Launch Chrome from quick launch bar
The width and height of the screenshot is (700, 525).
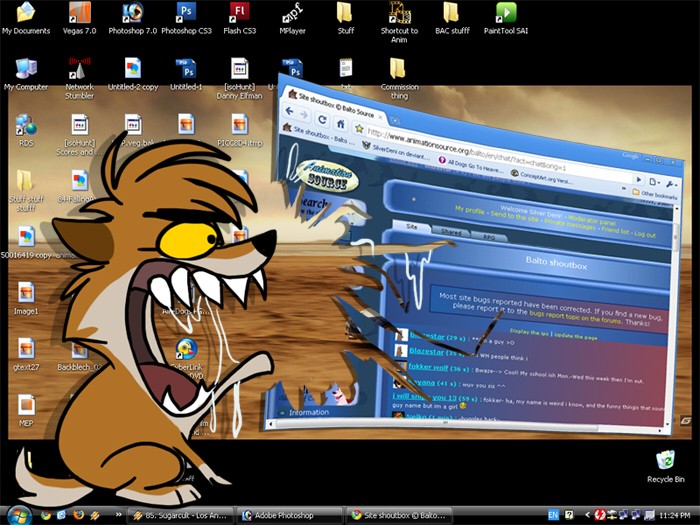click(x=46, y=515)
